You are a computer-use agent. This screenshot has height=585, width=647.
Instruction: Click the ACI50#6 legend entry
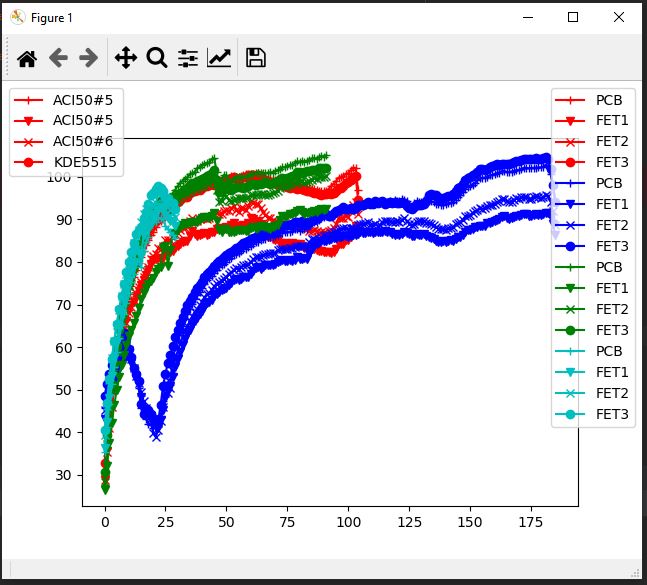(x=63, y=142)
